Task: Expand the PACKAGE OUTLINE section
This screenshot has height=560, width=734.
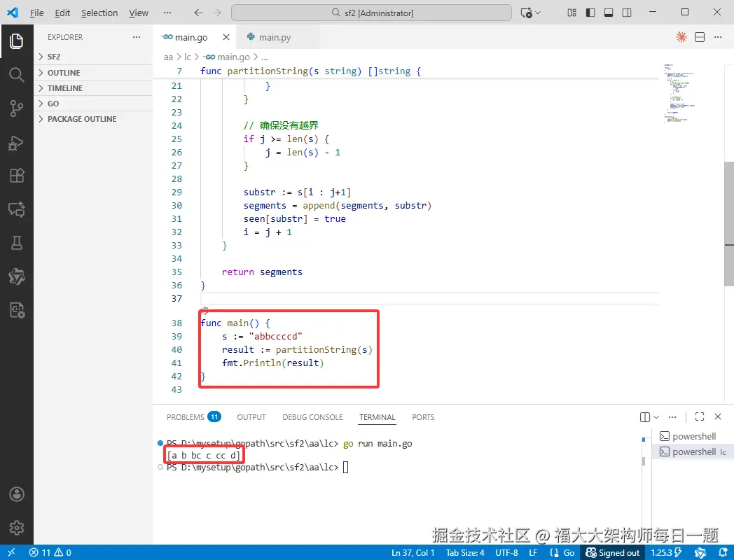Action: click(x=94, y=119)
